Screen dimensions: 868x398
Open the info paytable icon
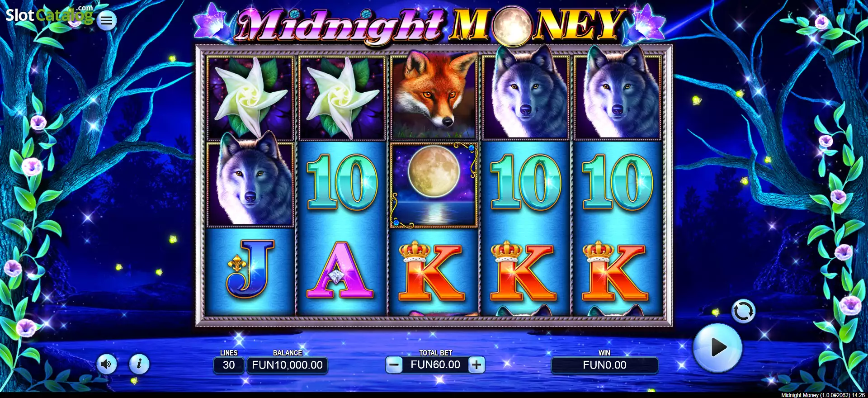pos(139,364)
